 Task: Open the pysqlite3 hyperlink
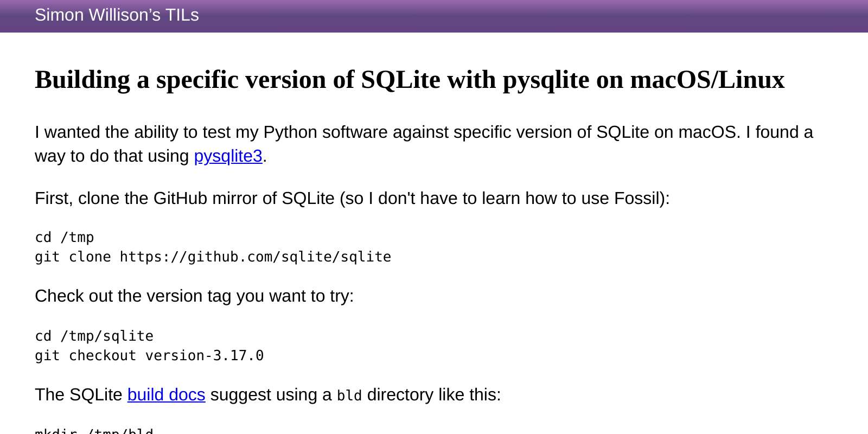(x=228, y=156)
